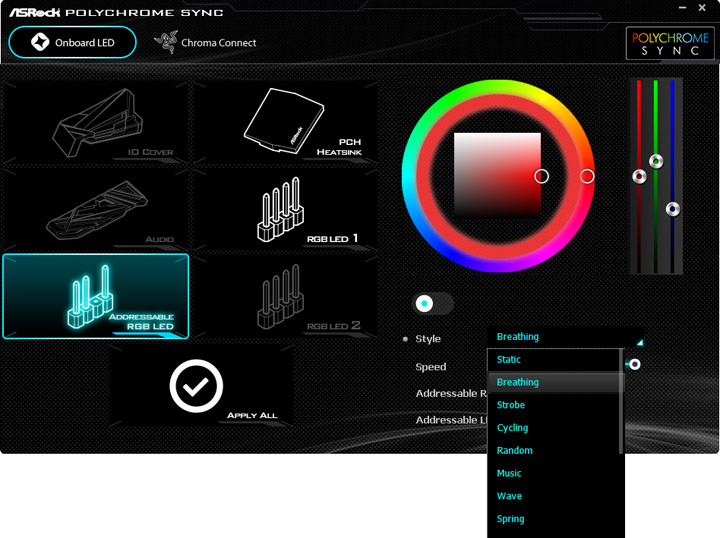
Task: Click the red channel slider handle
Action: [639, 176]
